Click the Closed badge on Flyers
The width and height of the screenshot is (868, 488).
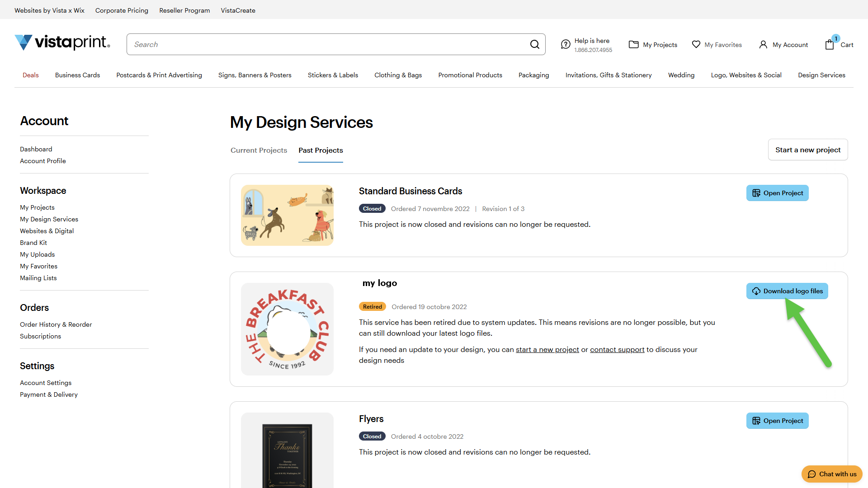pyautogui.click(x=372, y=436)
